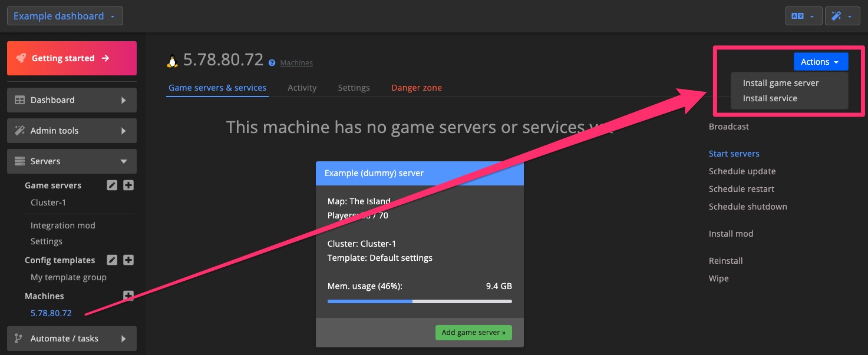Add a new game server with the plus icon
This screenshot has height=355, width=868.
(x=128, y=185)
